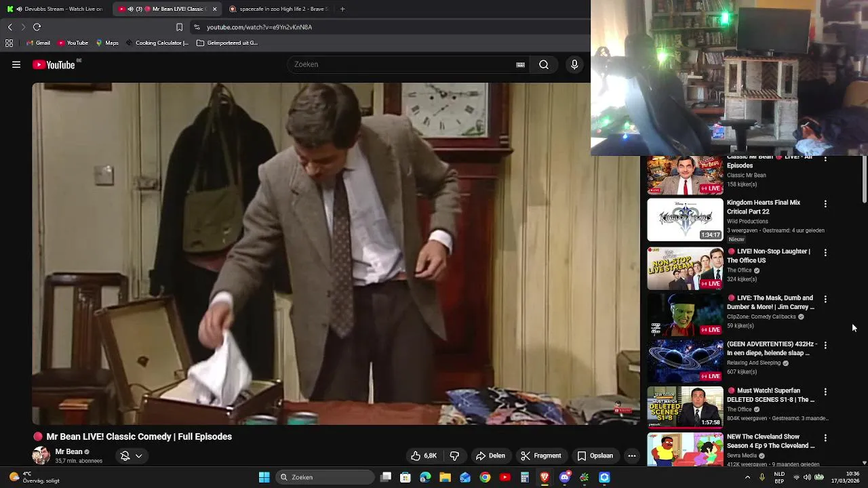
Task: Dislike the Mr Bean video
Action: (454, 455)
